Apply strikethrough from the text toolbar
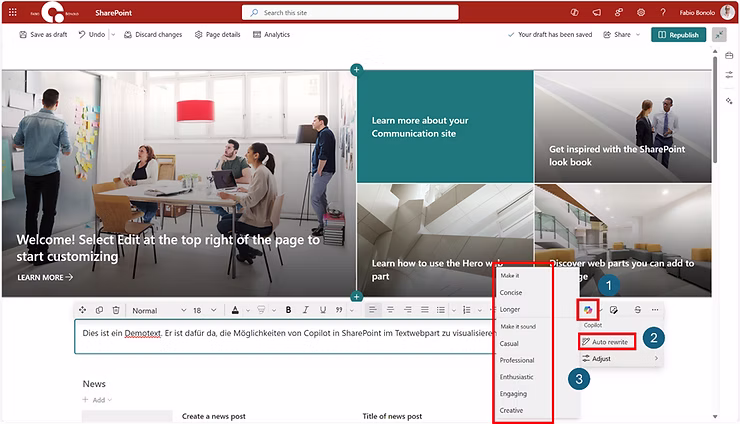 click(x=638, y=310)
